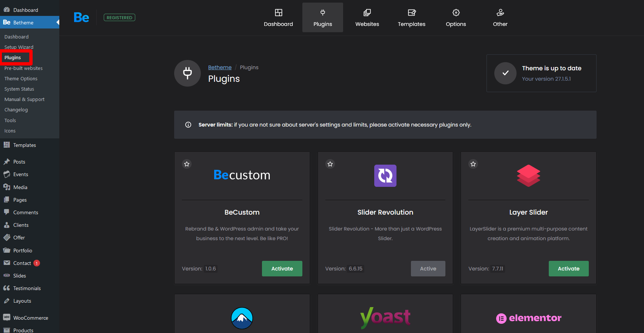The image size is (644, 333).
Task: Click the plug icon beside Plugins heading
Action: [x=187, y=73]
